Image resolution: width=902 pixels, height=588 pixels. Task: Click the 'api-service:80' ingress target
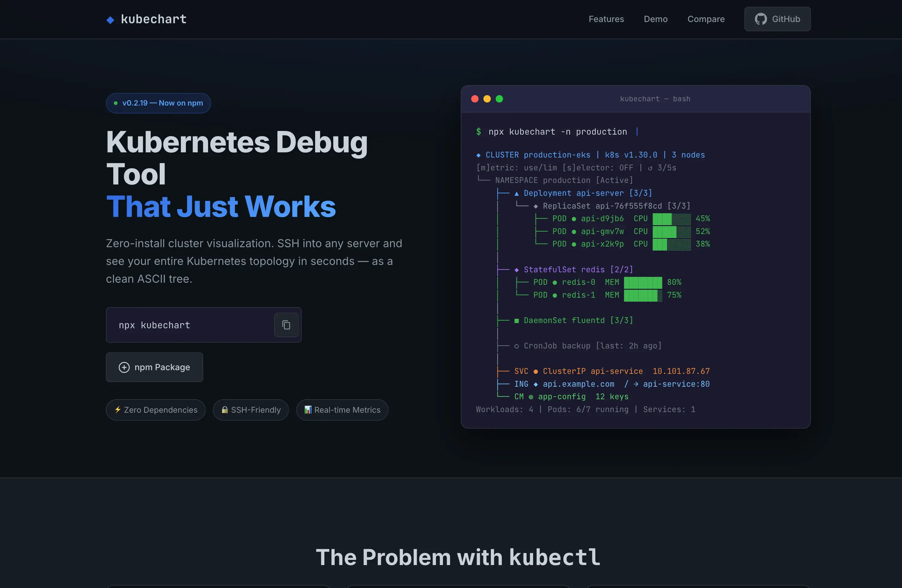point(676,384)
